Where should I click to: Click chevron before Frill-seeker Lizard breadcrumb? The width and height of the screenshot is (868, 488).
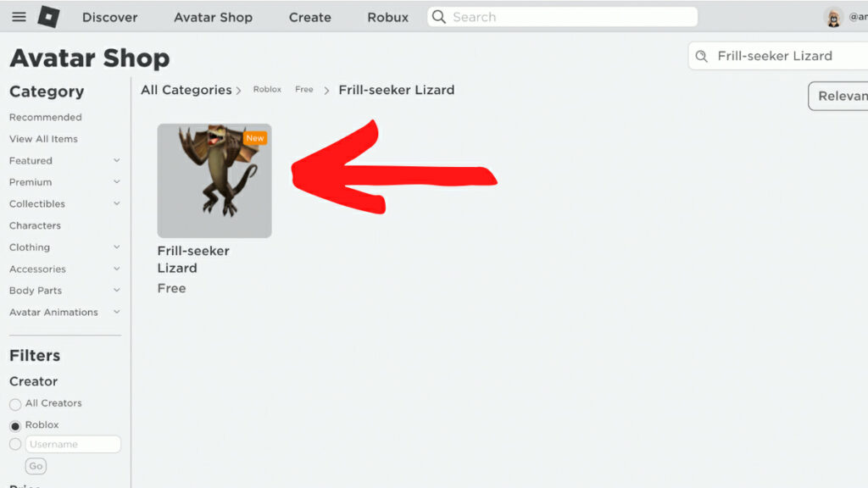[326, 91]
